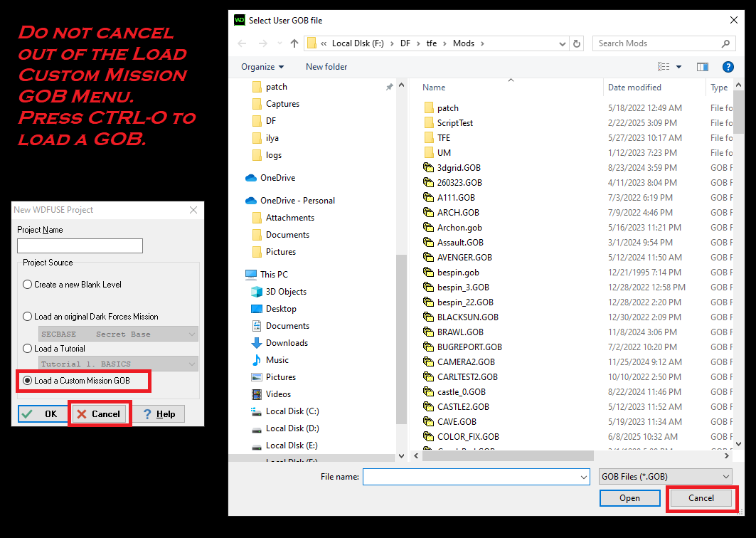Open the file dialog Help icon
Viewport: 756px width, 538px height.
pyautogui.click(x=728, y=67)
